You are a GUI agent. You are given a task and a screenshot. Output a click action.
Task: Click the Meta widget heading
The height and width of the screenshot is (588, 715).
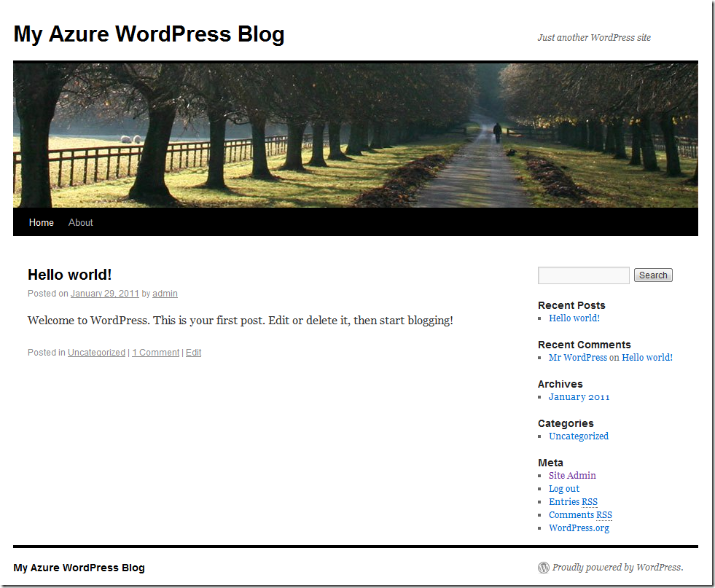[x=550, y=463]
